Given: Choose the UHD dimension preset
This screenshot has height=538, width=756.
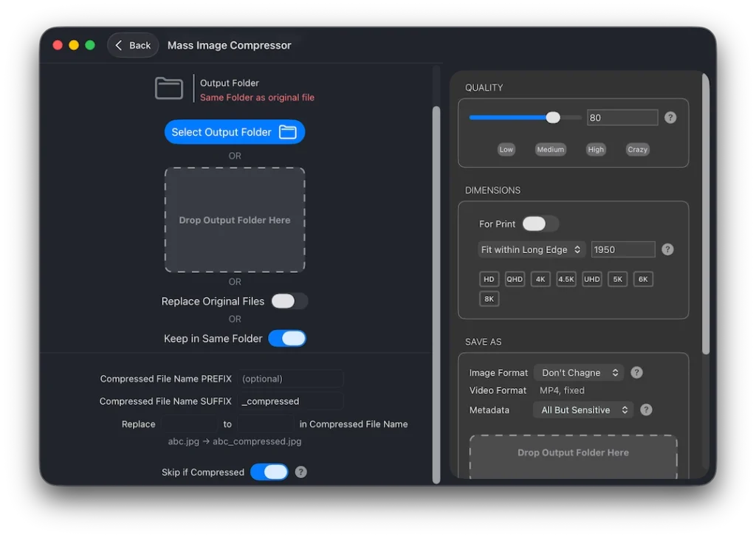Looking at the screenshot, I should [x=591, y=279].
